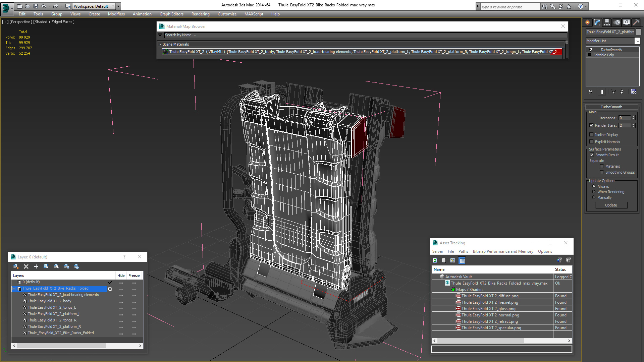Toggle Show End Result icon under modifier stack
The width and height of the screenshot is (644, 362).
coord(602,92)
